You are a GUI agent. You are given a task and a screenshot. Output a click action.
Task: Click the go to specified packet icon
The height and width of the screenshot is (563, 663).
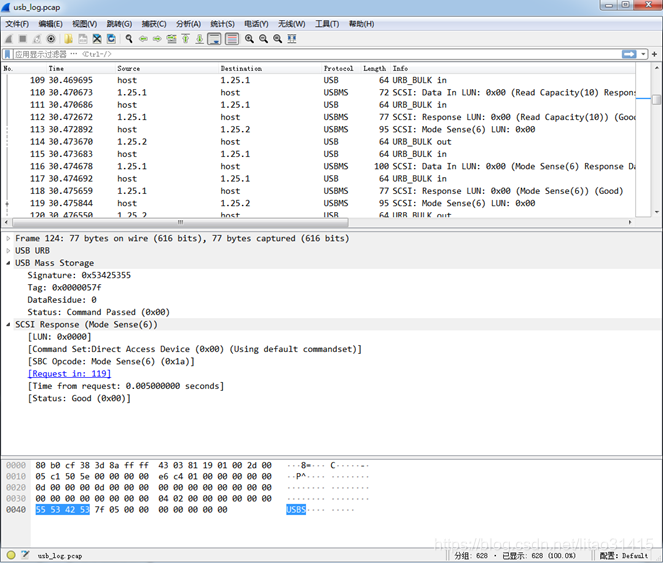click(x=171, y=39)
